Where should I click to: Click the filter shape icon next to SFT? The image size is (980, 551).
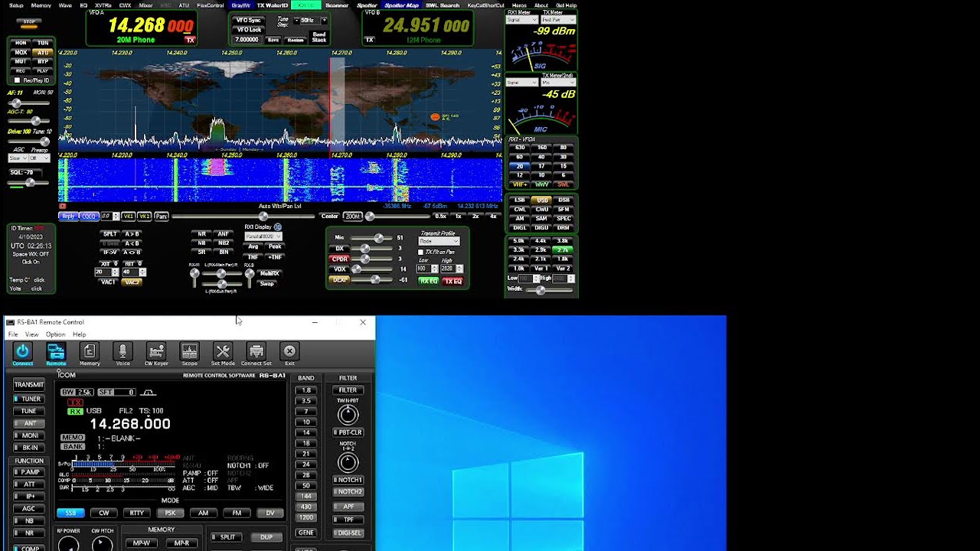[x=149, y=393]
